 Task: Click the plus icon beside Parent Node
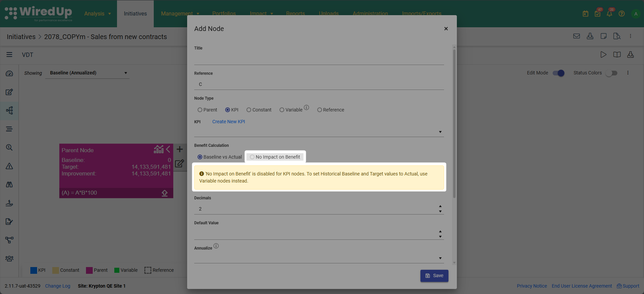tap(180, 149)
